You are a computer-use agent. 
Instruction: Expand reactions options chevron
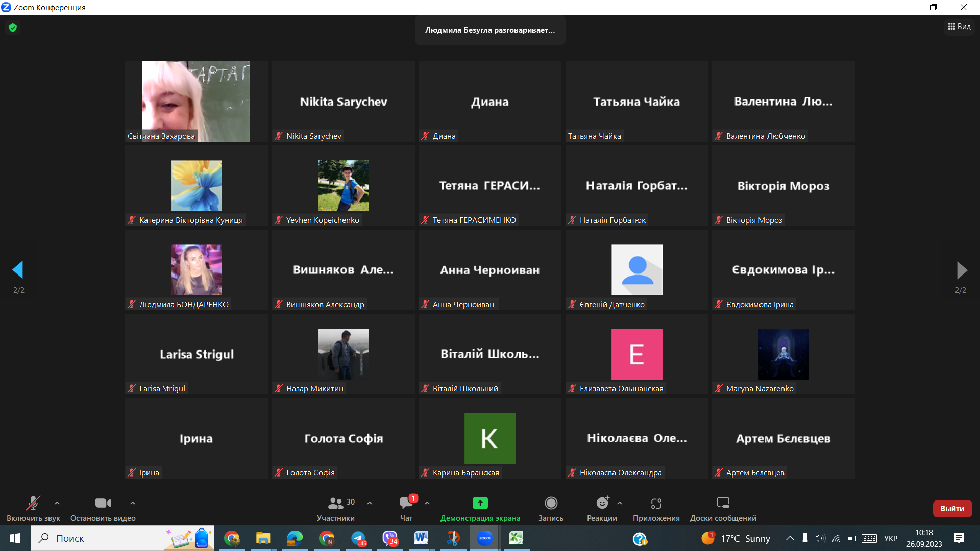coord(620,503)
